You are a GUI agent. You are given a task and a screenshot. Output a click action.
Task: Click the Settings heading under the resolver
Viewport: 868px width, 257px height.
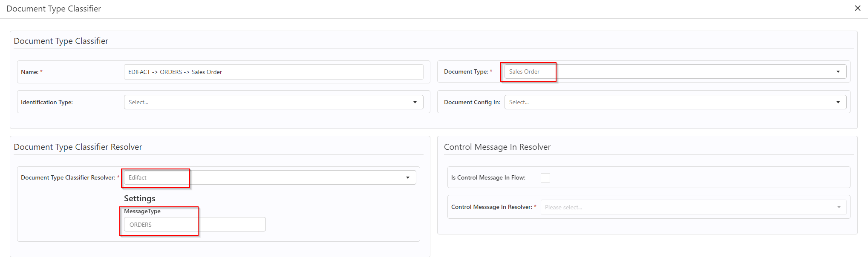pyautogui.click(x=139, y=199)
